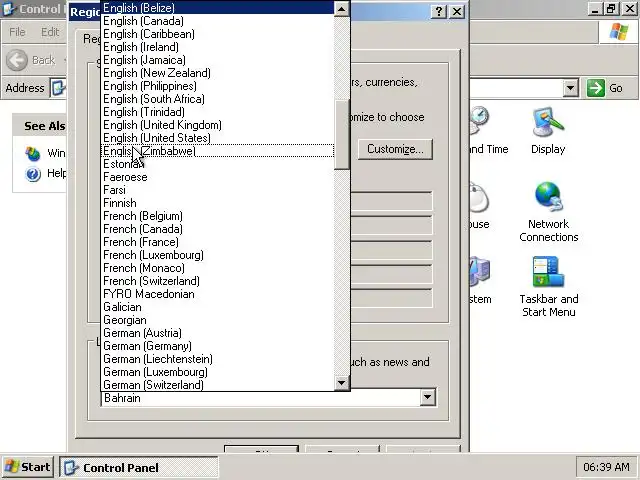The image size is (640, 480).
Task: Choose French (Canada) in the list
Action: (x=217, y=229)
